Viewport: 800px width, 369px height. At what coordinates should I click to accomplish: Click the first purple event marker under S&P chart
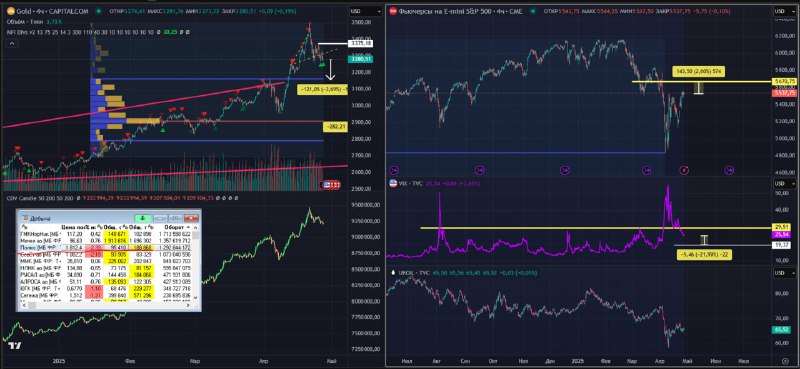click(393, 170)
